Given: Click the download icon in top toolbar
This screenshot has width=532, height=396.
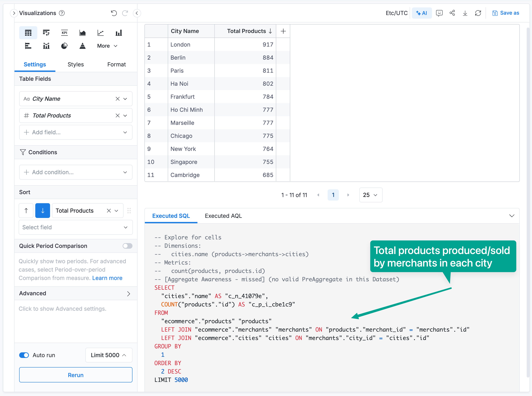Looking at the screenshot, I should (465, 13).
